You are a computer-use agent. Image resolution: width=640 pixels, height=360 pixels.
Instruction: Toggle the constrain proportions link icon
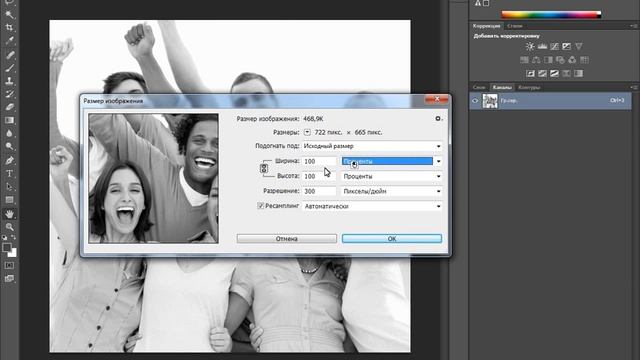tap(264, 168)
